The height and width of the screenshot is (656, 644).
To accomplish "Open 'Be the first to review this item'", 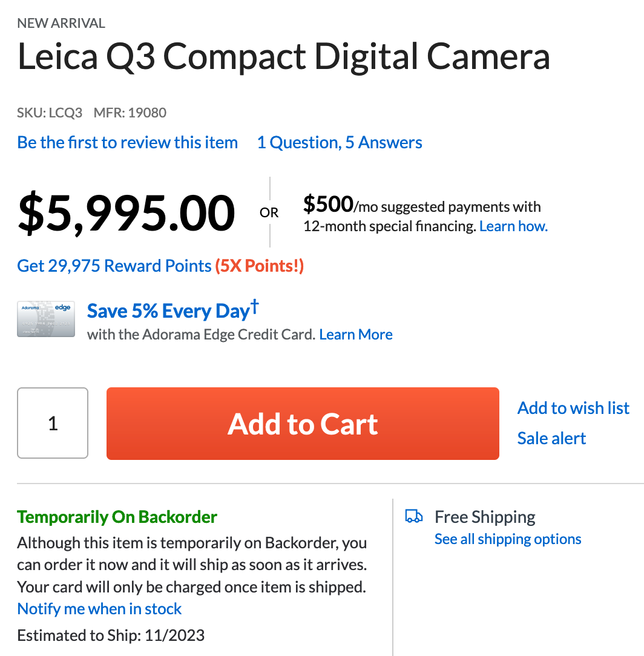I will tap(128, 143).
